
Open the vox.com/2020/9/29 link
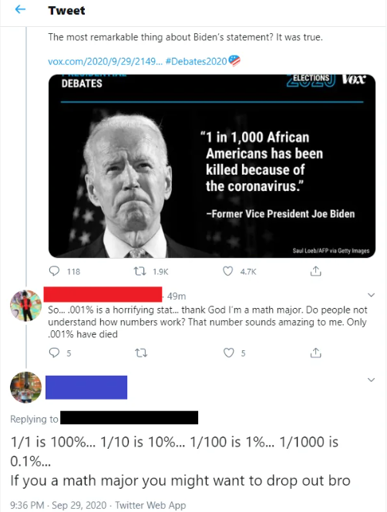coord(105,62)
